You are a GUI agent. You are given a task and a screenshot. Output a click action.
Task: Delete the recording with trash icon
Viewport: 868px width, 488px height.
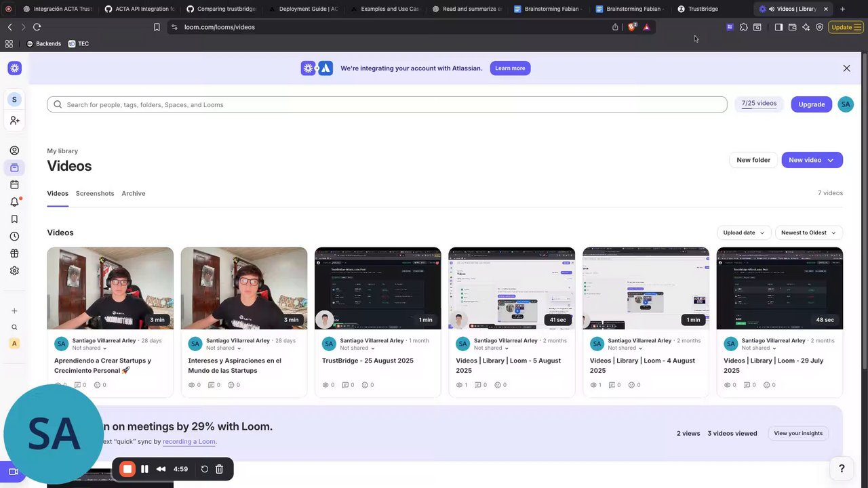click(x=219, y=469)
